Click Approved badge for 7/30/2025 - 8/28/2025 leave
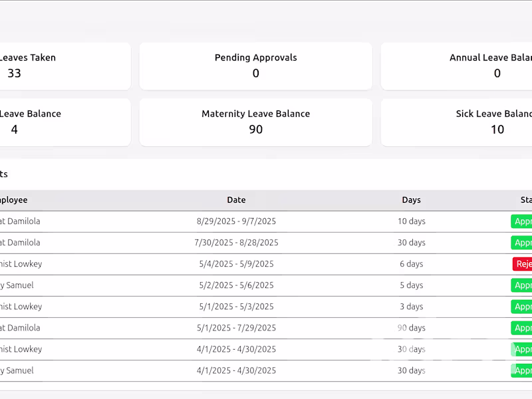Image resolution: width=532 pixels, height=399 pixels. [521, 243]
